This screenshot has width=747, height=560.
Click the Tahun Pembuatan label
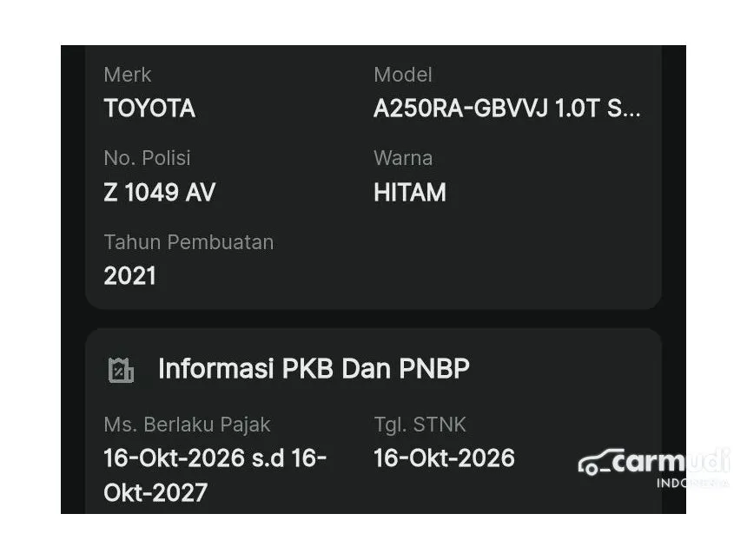click(188, 242)
